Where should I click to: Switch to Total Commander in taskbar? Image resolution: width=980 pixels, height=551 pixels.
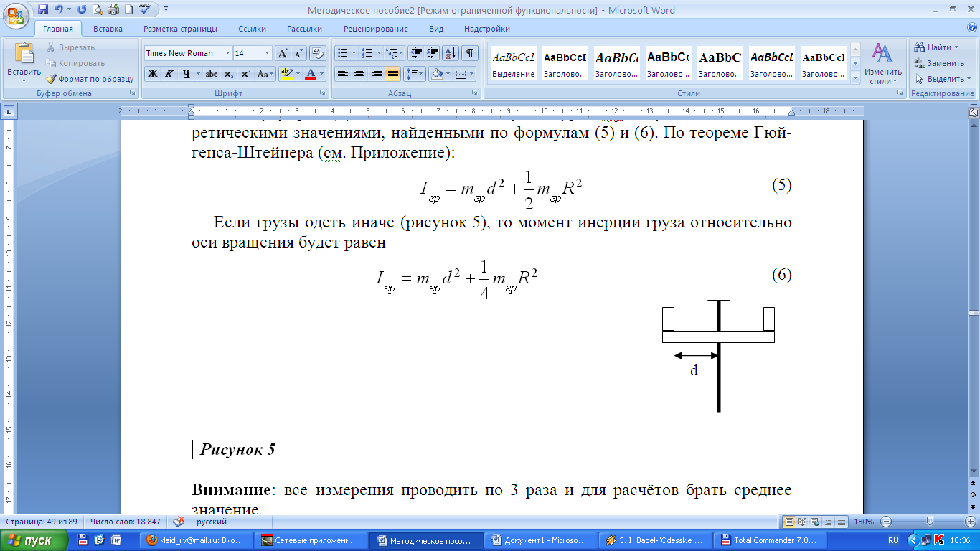[768, 540]
